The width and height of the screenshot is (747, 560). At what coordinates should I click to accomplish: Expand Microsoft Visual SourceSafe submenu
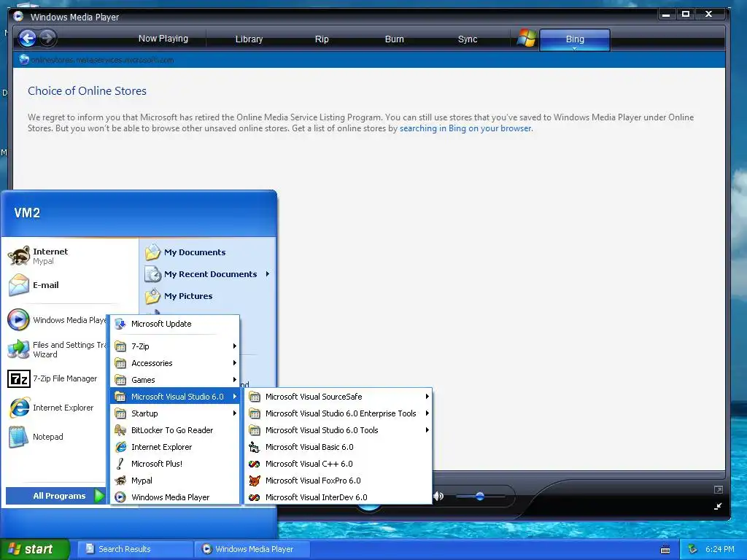click(338, 397)
